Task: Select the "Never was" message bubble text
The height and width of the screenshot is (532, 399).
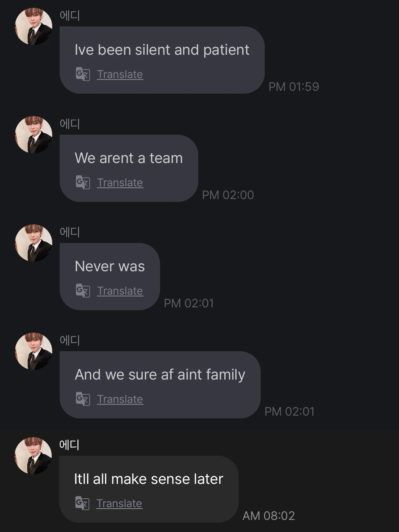Action: coord(110,266)
